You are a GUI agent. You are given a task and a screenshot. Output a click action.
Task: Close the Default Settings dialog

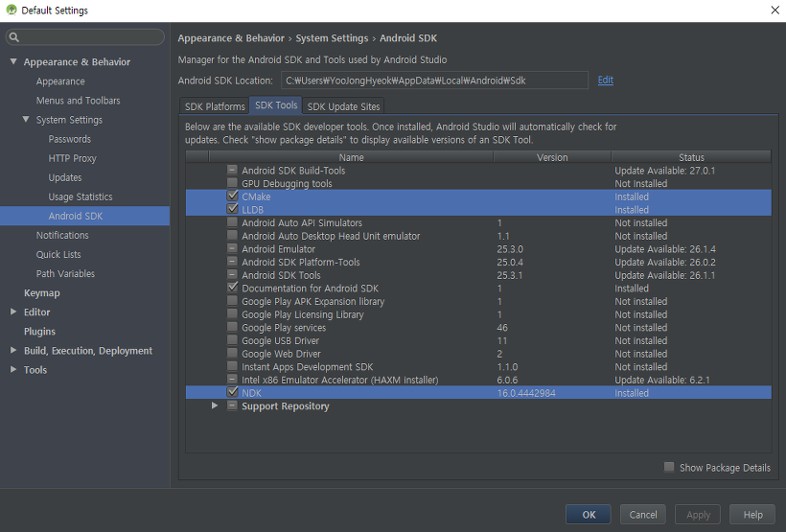pos(774,10)
